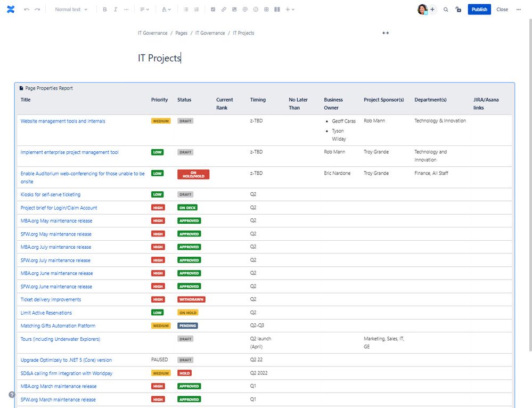
Task: Open the text color dropdown
Action: point(166,10)
